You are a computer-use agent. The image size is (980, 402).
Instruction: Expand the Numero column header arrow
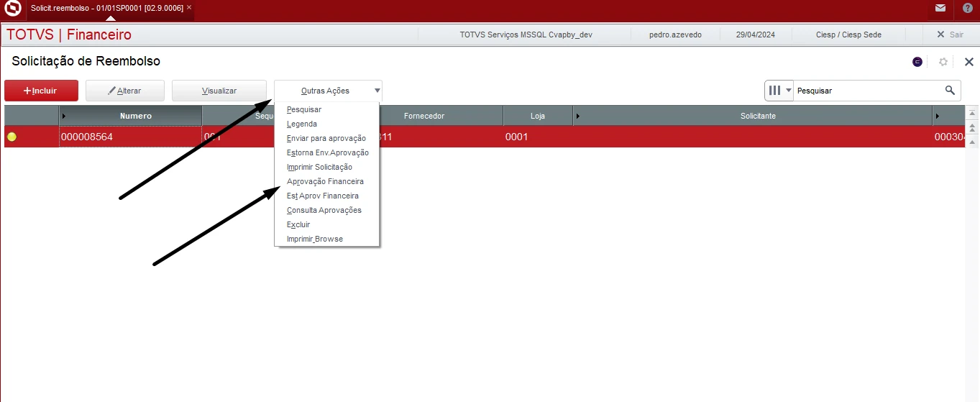click(64, 116)
